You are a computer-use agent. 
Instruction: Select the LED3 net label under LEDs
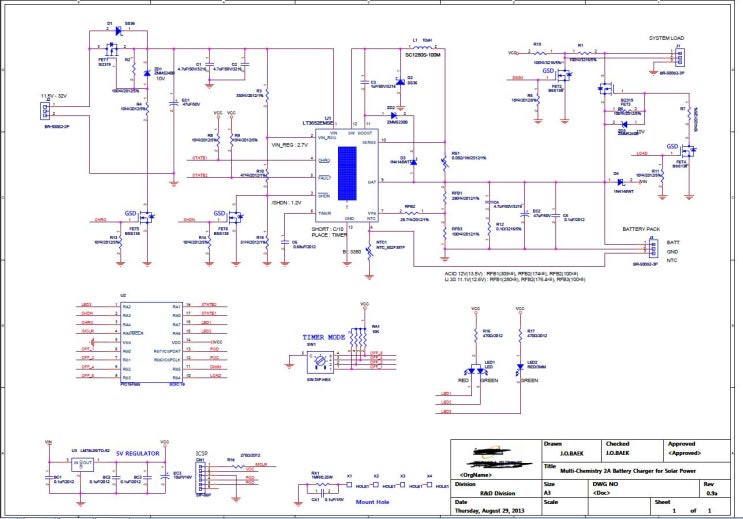(446, 412)
